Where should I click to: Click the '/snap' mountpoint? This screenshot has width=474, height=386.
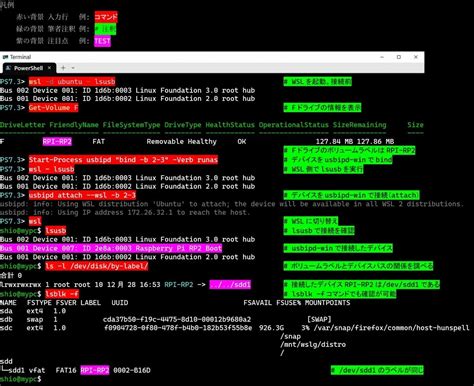[290, 336]
